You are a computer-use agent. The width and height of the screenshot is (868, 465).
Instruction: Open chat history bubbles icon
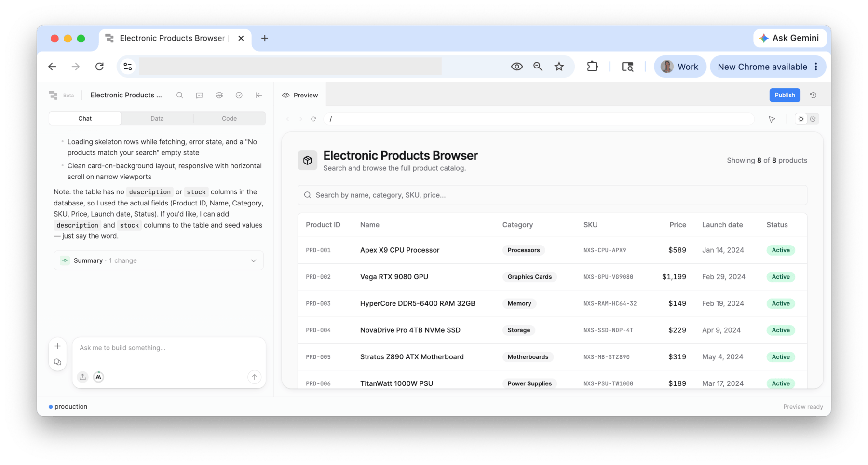tap(57, 362)
